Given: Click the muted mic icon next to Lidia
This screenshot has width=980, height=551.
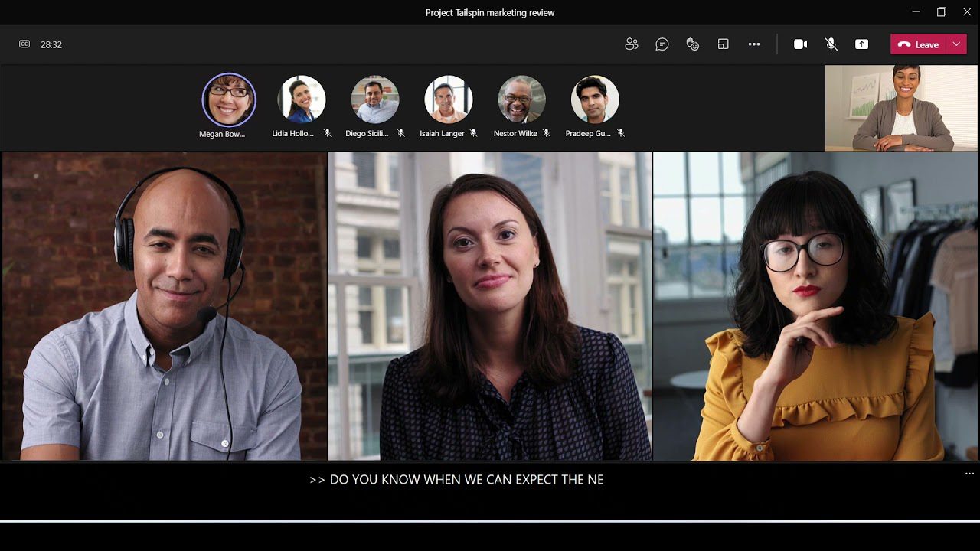Looking at the screenshot, I should 327,133.
